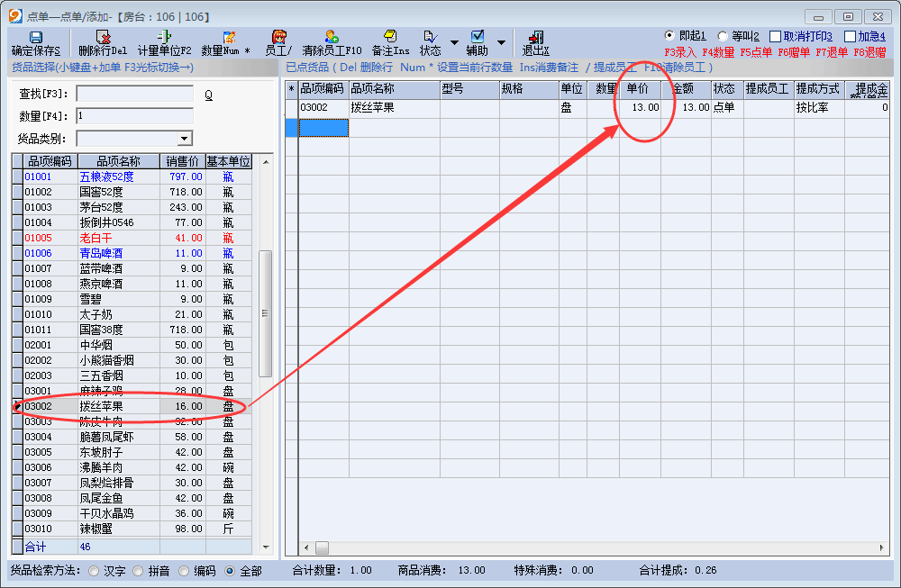901x588 pixels.
Task: Select the 等叫2 radio button
Action: point(723,36)
